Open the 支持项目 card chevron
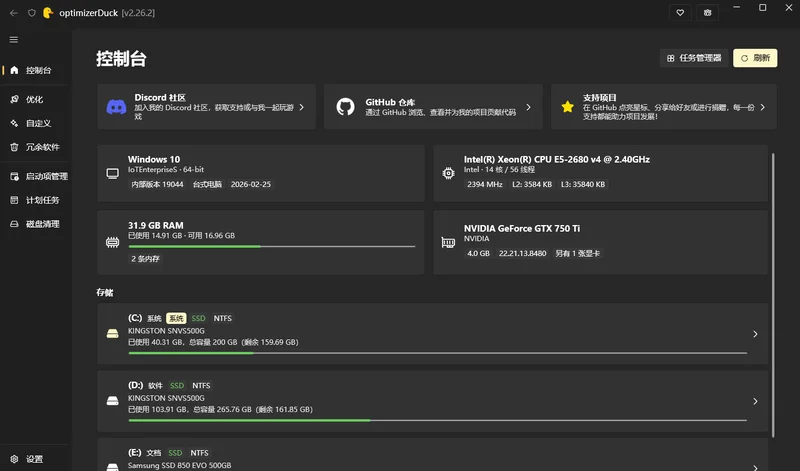This screenshot has width=800, height=471. 763,107
